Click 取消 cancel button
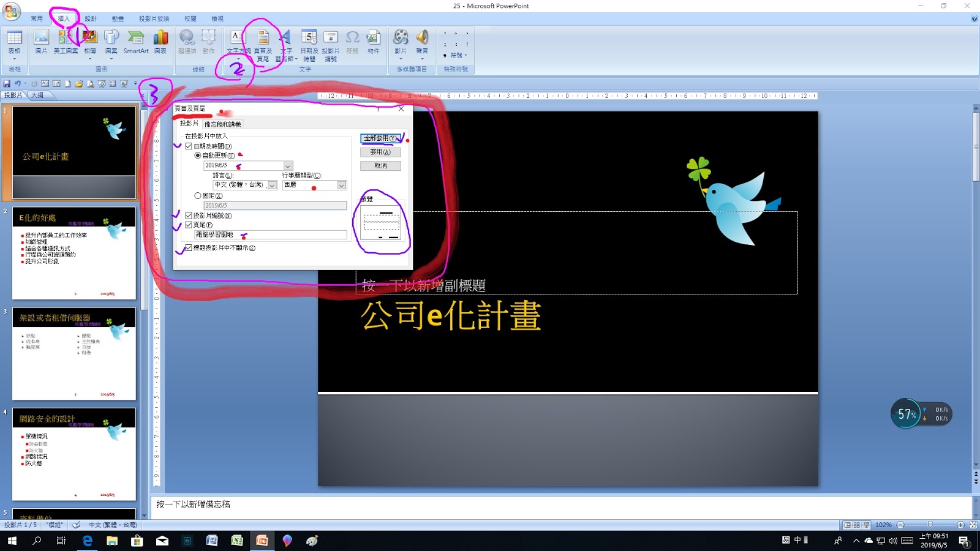 coord(380,166)
